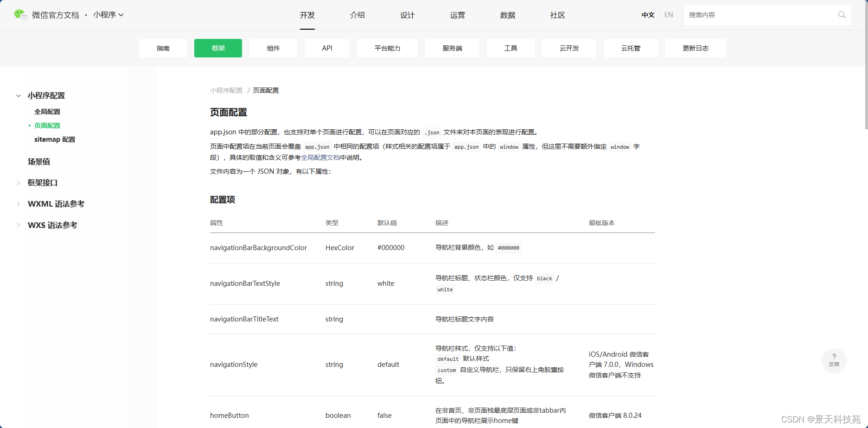The height and width of the screenshot is (428, 868).
Task: Expand the WXML 语法参考 section
Action: (18, 204)
